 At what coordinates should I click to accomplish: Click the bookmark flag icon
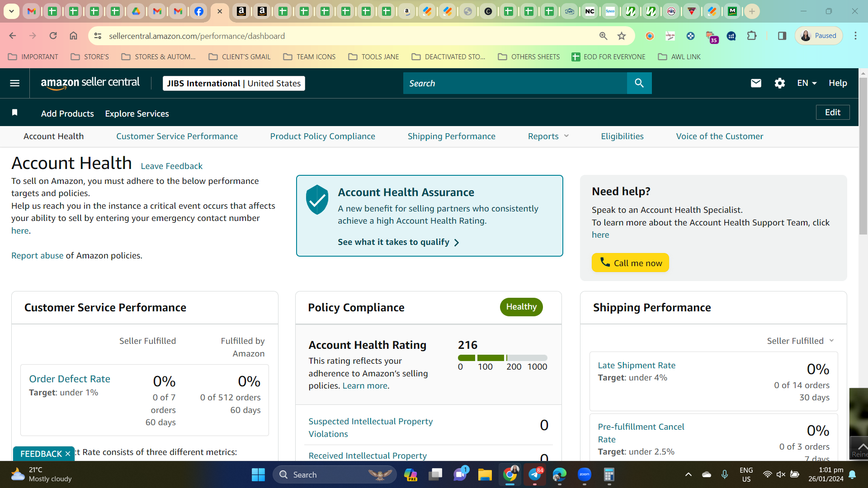tap(15, 113)
